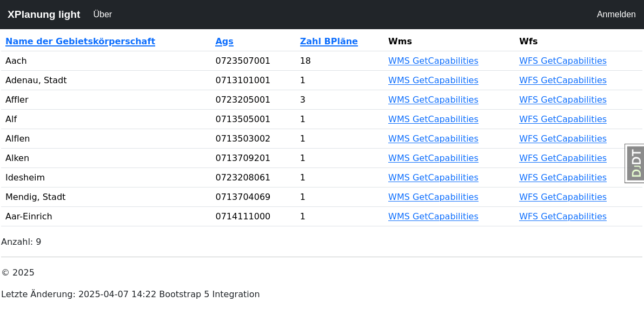The width and height of the screenshot is (644, 335).
Task: Click the BPläne count 3 for Affler
Action: (x=303, y=100)
